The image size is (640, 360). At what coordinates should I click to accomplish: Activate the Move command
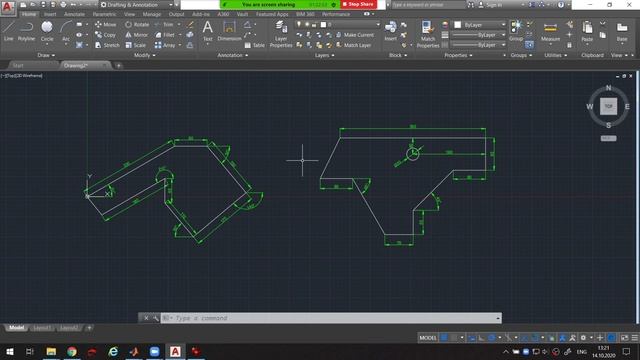coord(105,24)
